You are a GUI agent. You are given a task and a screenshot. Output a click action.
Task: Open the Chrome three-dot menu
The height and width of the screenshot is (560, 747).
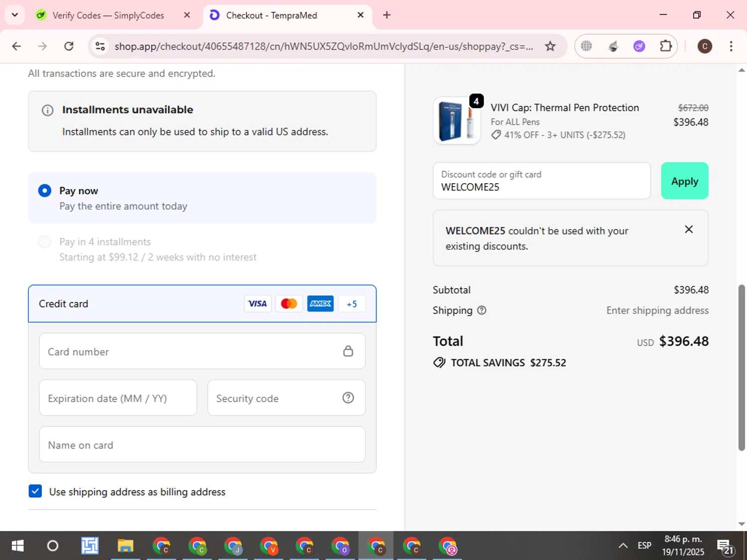[731, 46]
